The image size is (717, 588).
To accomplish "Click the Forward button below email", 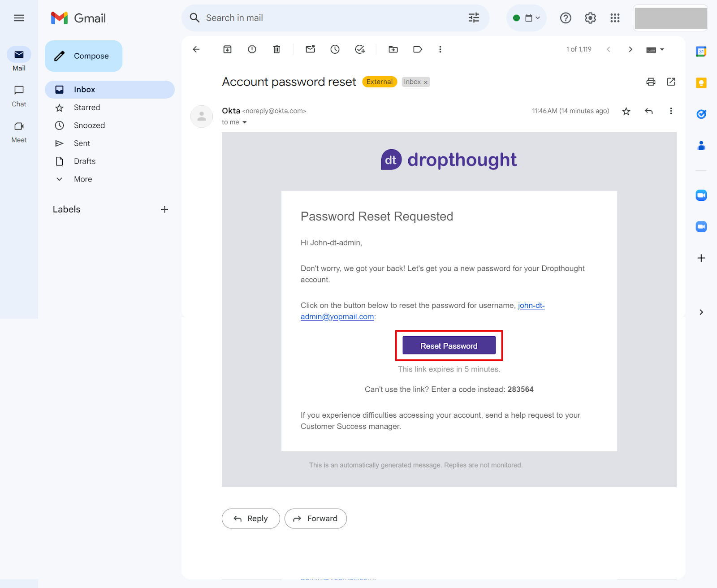I will (315, 519).
